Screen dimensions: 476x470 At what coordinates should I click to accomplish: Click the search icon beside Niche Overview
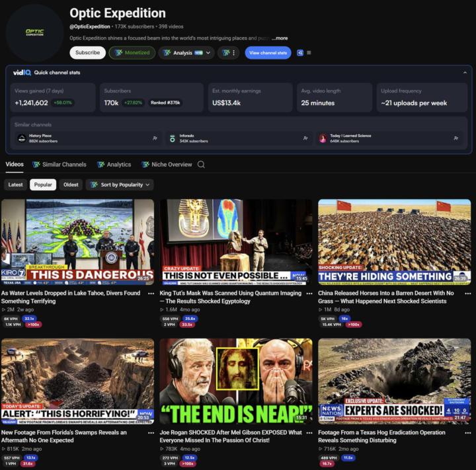[201, 165]
